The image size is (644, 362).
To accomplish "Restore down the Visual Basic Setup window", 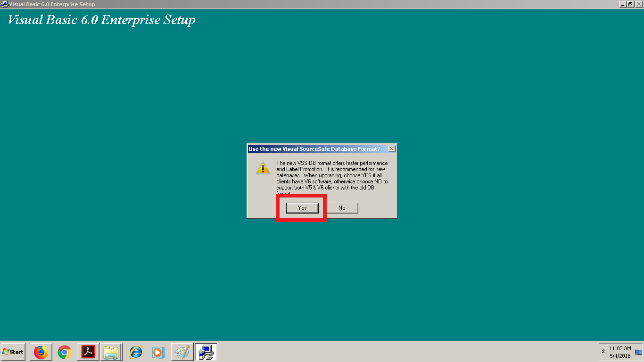I will pos(631,4).
